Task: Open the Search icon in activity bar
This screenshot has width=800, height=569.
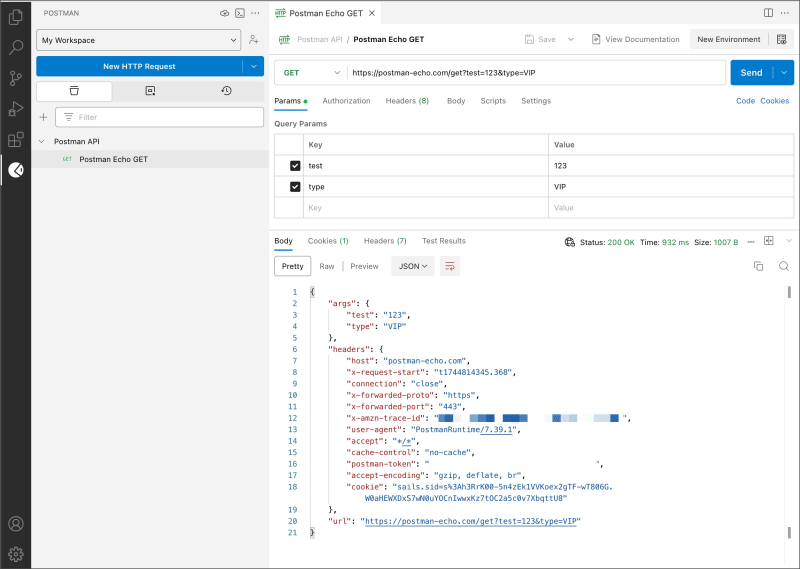Action: click(15, 47)
